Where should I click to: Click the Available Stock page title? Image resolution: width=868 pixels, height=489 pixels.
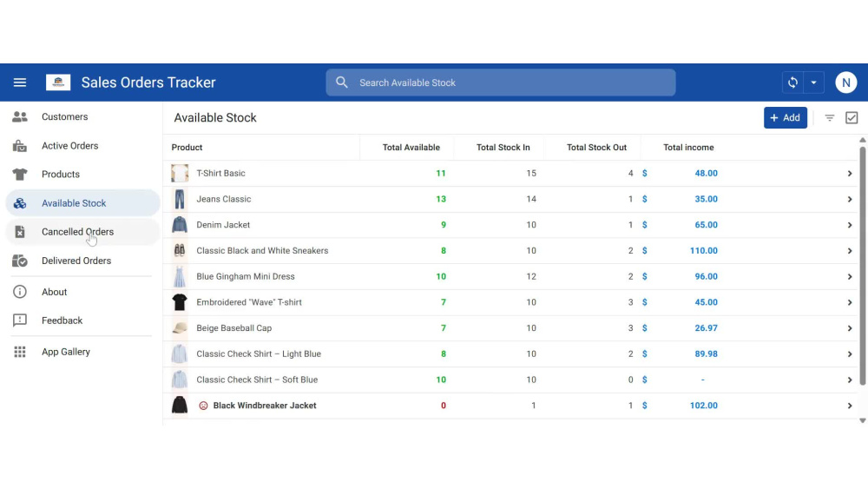coord(215,118)
